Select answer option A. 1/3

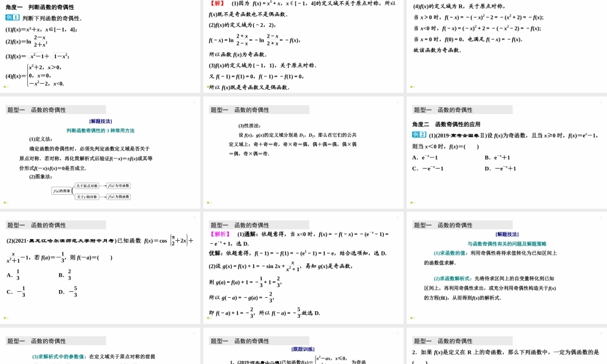(13, 275)
